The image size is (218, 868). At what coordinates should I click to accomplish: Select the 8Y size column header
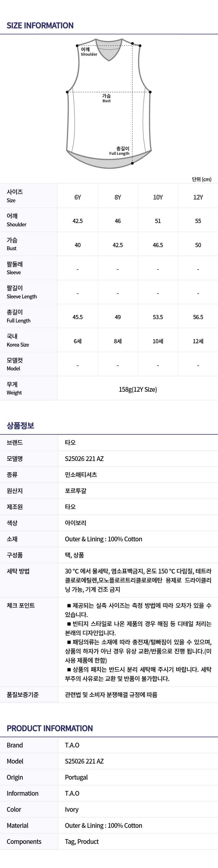coord(118,197)
